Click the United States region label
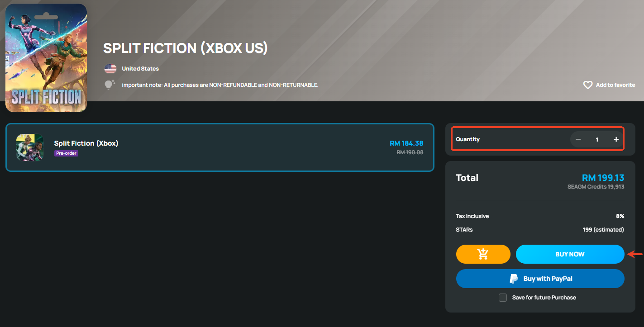This screenshot has height=327, width=644. [x=140, y=69]
